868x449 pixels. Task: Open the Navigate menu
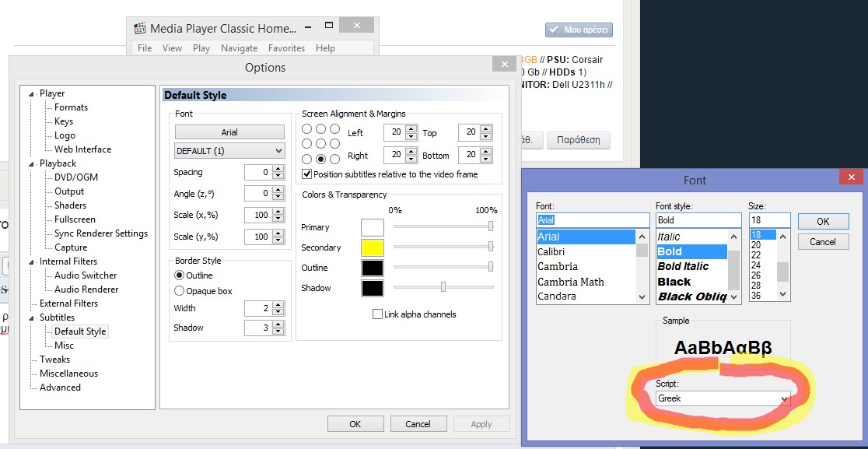(x=239, y=48)
